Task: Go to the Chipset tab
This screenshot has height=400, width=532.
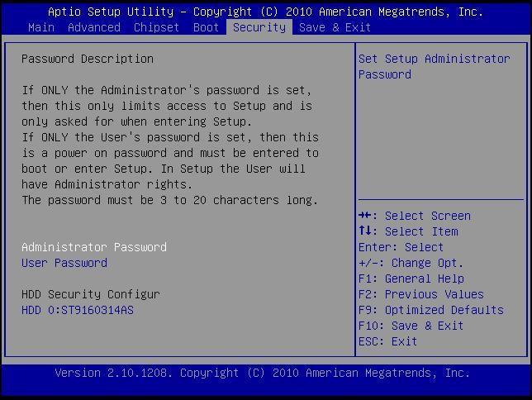Action: coord(156,27)
